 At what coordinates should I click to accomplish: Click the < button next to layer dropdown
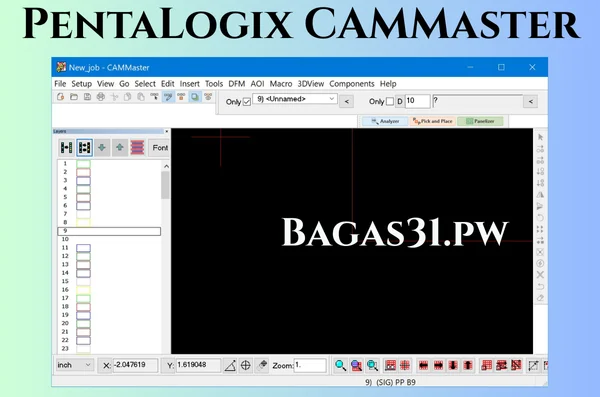347,101
